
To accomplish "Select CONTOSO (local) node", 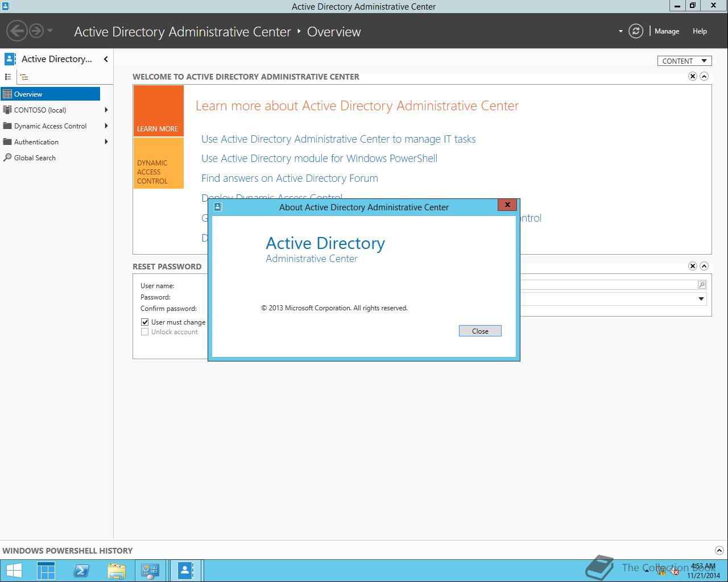I will click(x=40, y=110).
